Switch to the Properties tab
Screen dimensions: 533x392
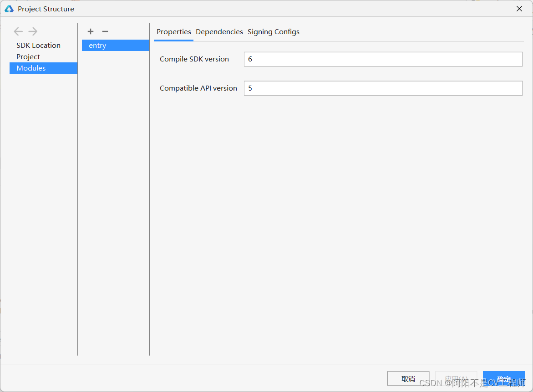pyautogui.click(x=173, y=32)
